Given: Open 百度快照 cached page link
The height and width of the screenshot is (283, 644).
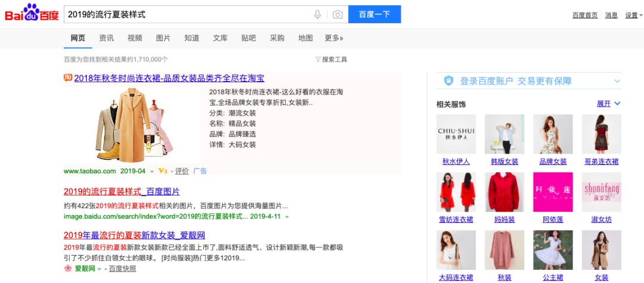Looking at the screenshot, I should (122, 269).
